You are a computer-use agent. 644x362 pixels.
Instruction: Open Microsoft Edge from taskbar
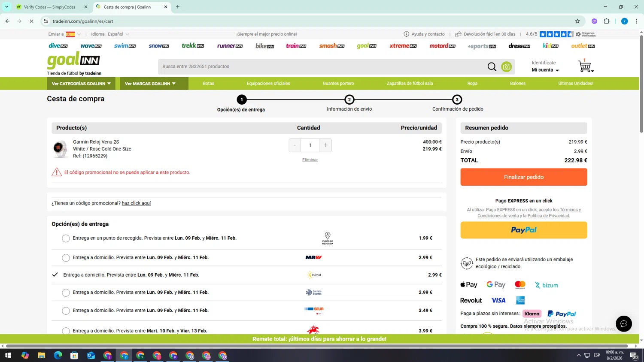click(x=58, y=355)
